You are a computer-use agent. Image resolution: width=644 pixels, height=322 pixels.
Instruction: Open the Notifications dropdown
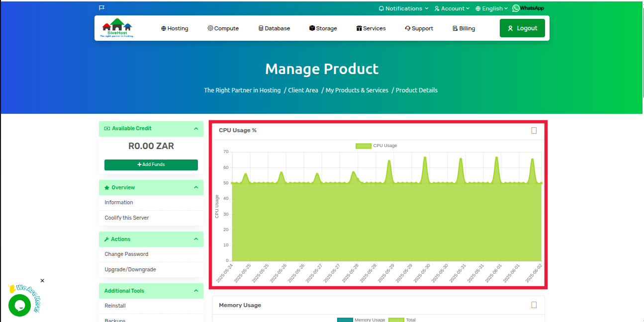click(403, 8)
